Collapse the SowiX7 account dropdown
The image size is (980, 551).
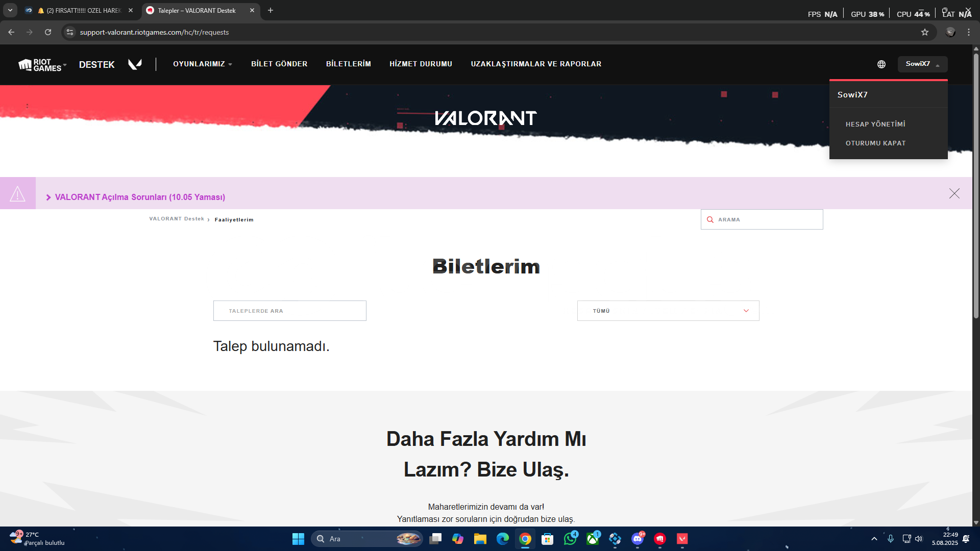[x=923, y=64]
